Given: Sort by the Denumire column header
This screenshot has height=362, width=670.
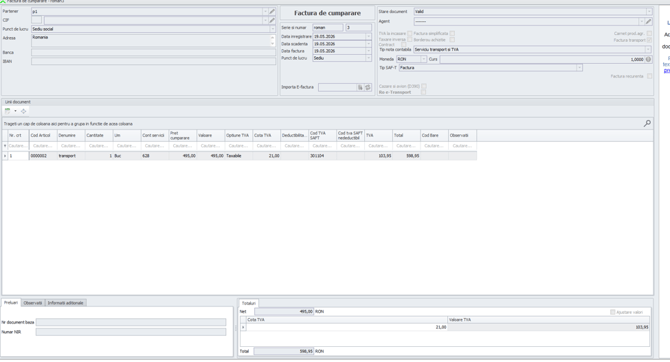Looking at the screenshot, I should (x=71, y=135).
